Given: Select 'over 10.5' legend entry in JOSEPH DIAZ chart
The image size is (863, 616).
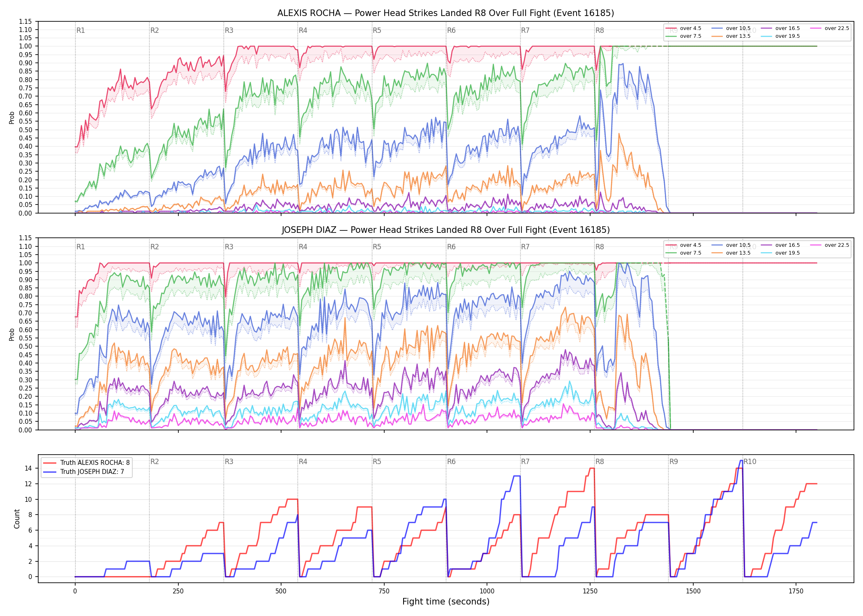Looking at the screenshot, I should coord(731,245).
